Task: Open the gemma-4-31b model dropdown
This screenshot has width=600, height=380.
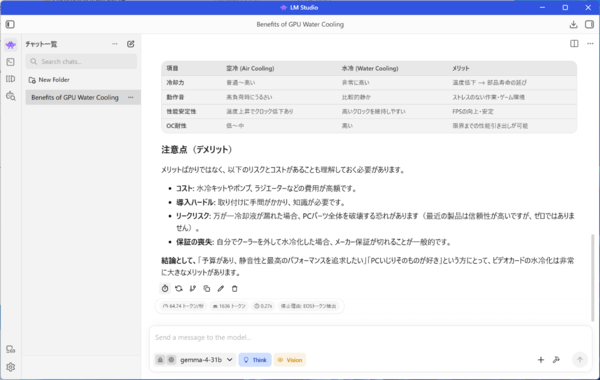Action: pos(207,360)
